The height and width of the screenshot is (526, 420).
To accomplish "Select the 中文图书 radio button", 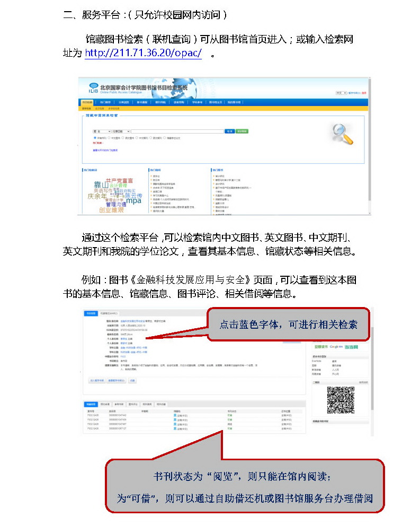I will pos(109,138).
